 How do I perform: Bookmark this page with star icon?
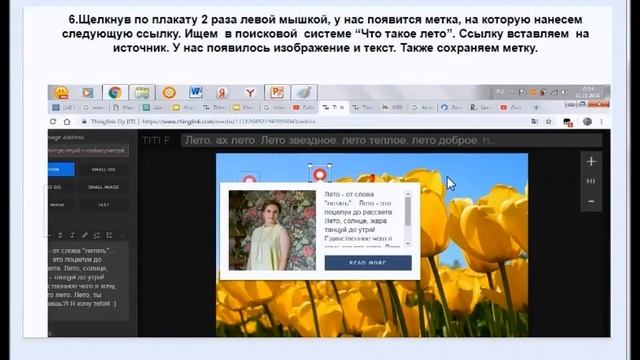pos(549,122)
